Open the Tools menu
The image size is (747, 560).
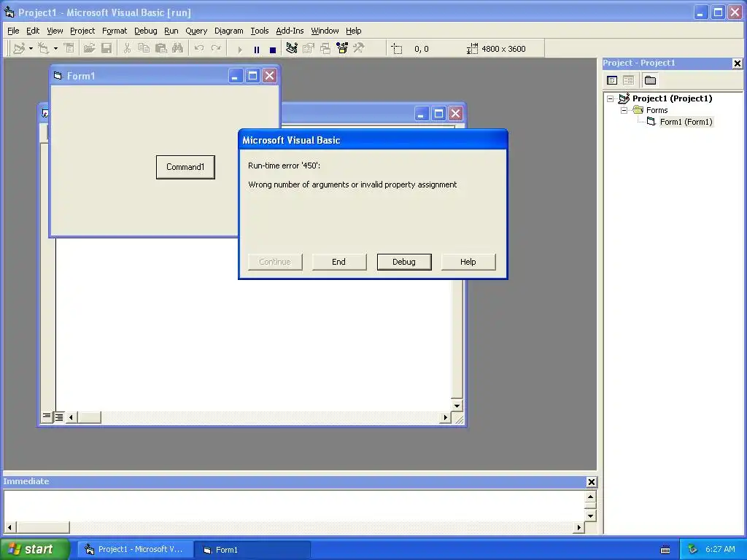point(260,31)
